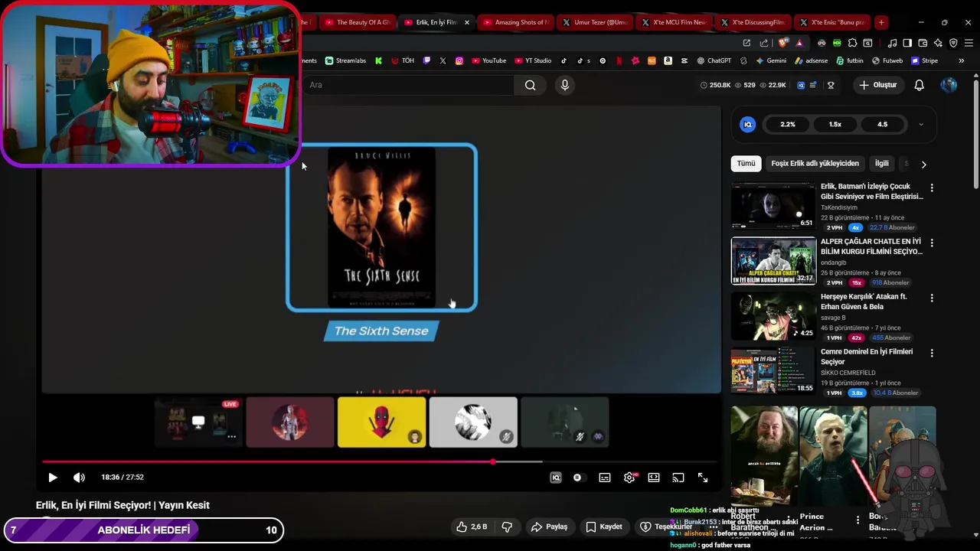Switch to Umur Tezer X browser tab

(595, 22)
